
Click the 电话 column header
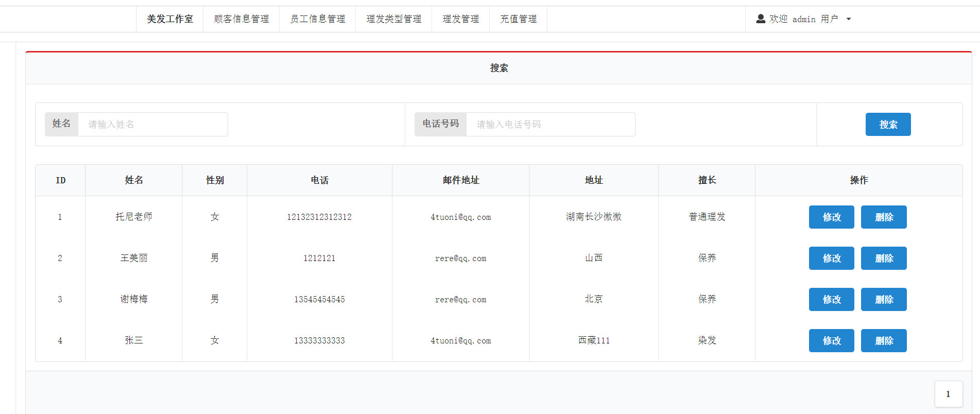coord(319,180)
